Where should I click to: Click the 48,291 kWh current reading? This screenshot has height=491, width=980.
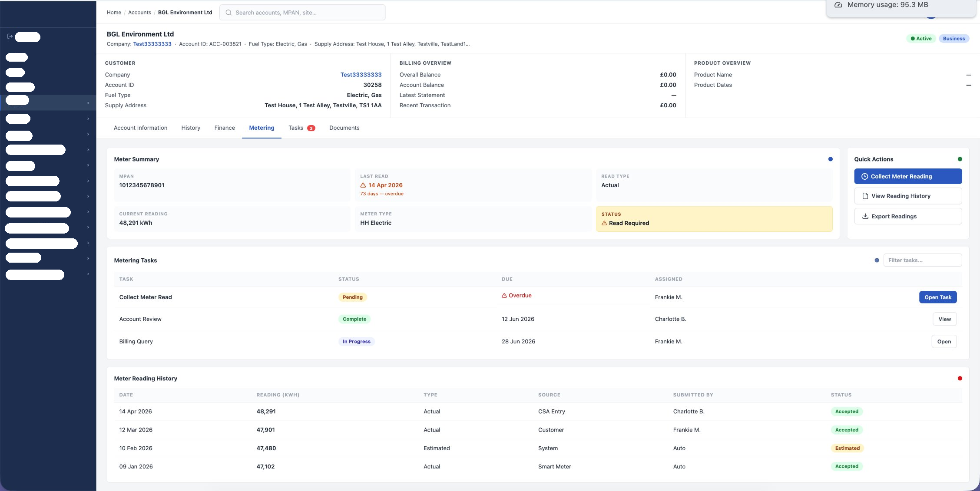136,223
